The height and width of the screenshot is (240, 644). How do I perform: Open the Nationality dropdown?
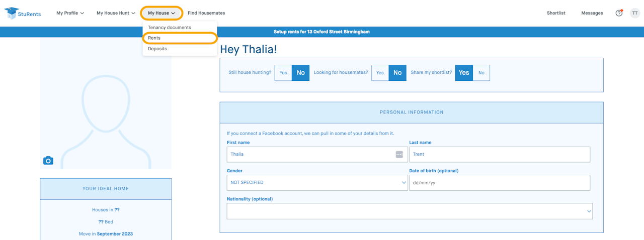click(x=410, y=211)
